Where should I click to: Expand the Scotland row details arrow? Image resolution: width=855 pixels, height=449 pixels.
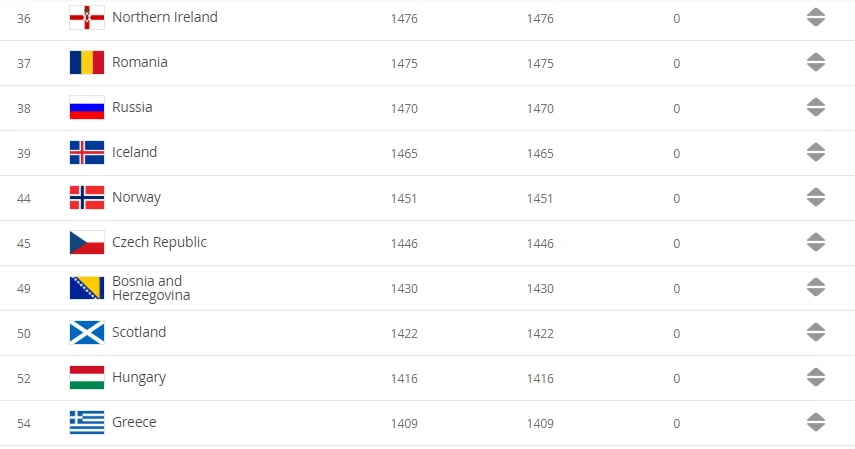816,333
